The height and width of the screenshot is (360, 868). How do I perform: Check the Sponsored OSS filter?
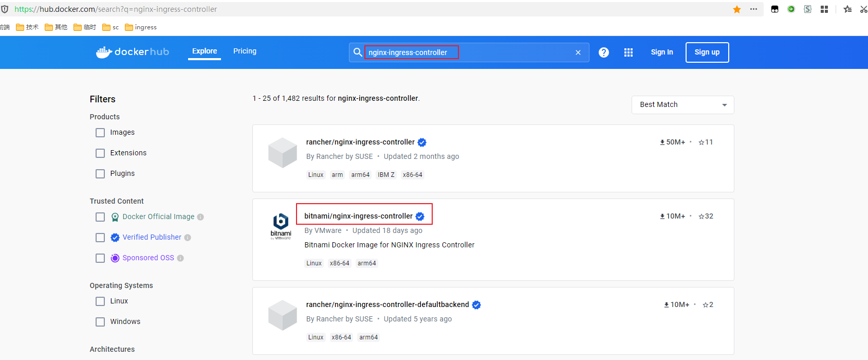click(x=100, y=258)
